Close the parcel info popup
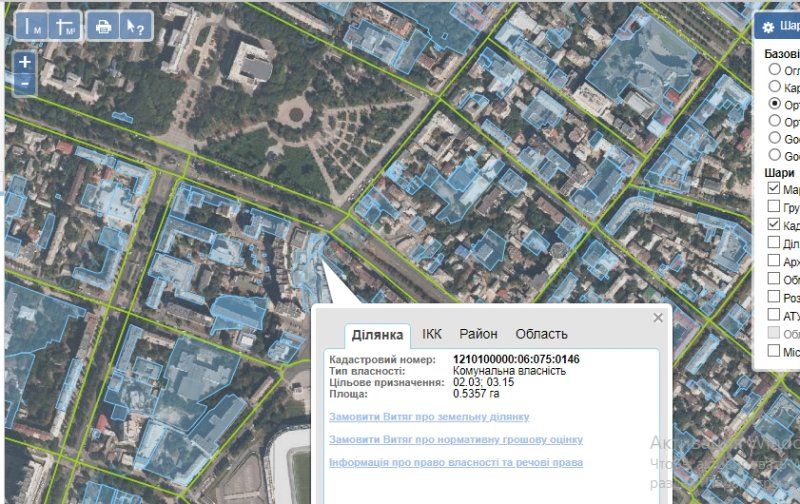 click(x=658, y=318)
